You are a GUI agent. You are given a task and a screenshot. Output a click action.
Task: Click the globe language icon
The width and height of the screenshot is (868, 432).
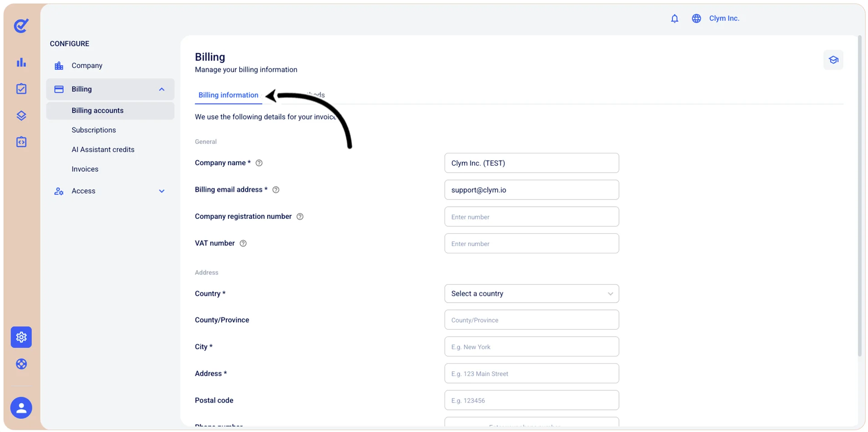pos(696,19)
